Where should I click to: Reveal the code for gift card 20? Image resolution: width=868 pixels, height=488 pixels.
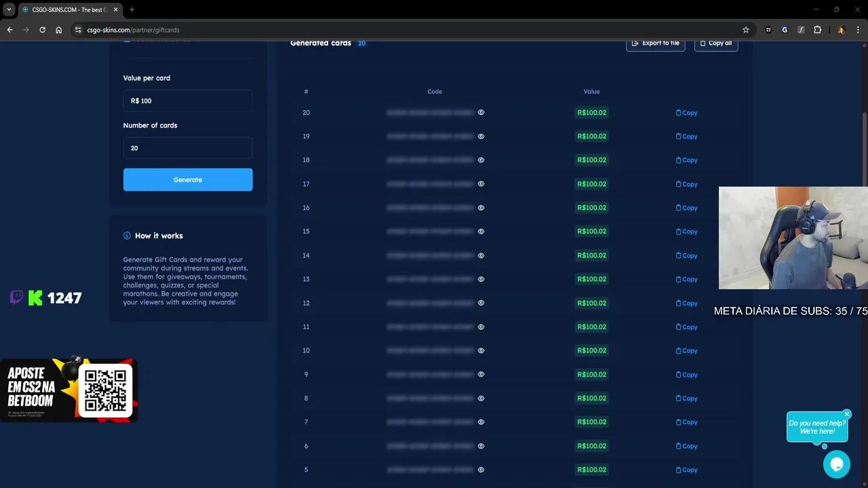481,113
